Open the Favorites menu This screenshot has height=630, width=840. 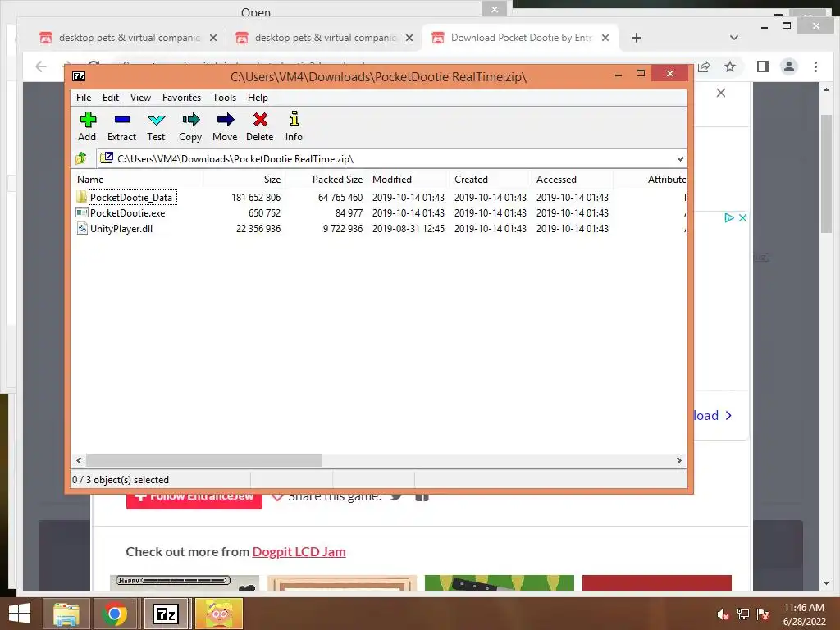tap(181, 98)
